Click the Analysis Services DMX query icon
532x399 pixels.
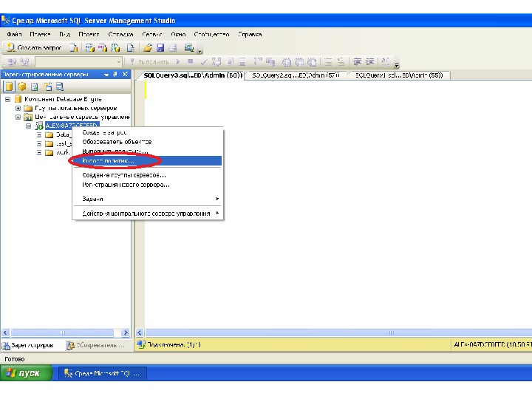pos(103,48)
